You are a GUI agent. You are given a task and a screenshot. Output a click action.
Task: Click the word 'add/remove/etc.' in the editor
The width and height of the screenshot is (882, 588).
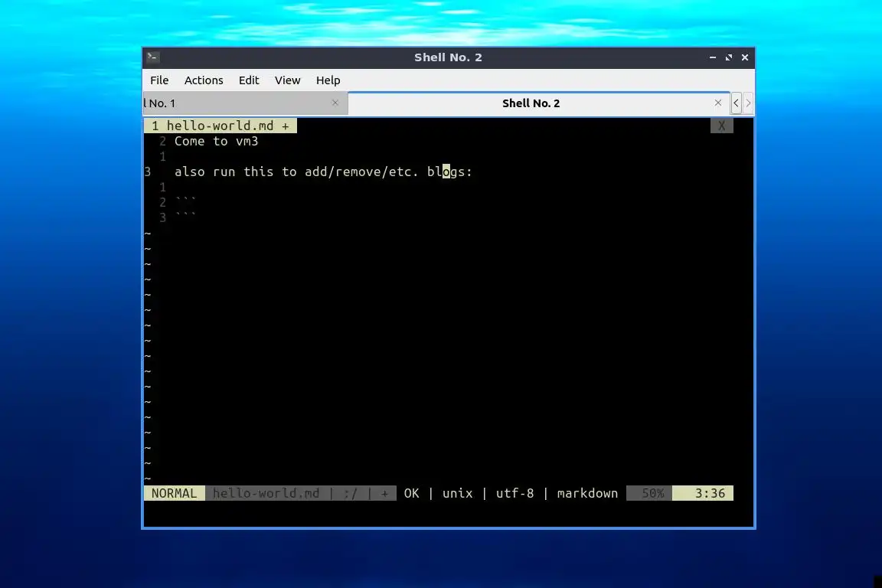[361, 171]
